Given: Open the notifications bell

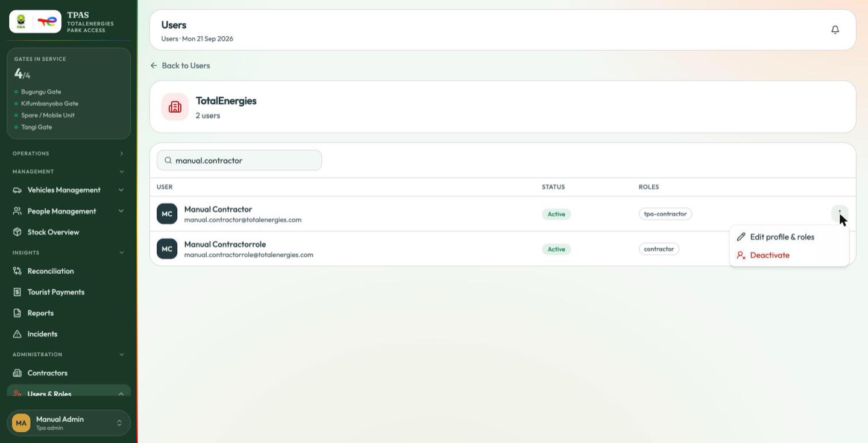Looking at the screenshot, I should (x=835, y=30).
